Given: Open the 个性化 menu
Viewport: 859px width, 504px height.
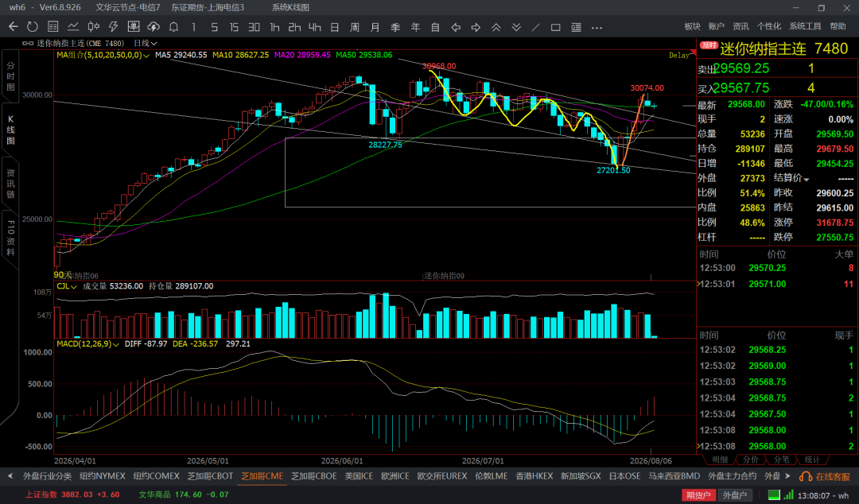Looking at the screenshot, I should tap(769, 26).
